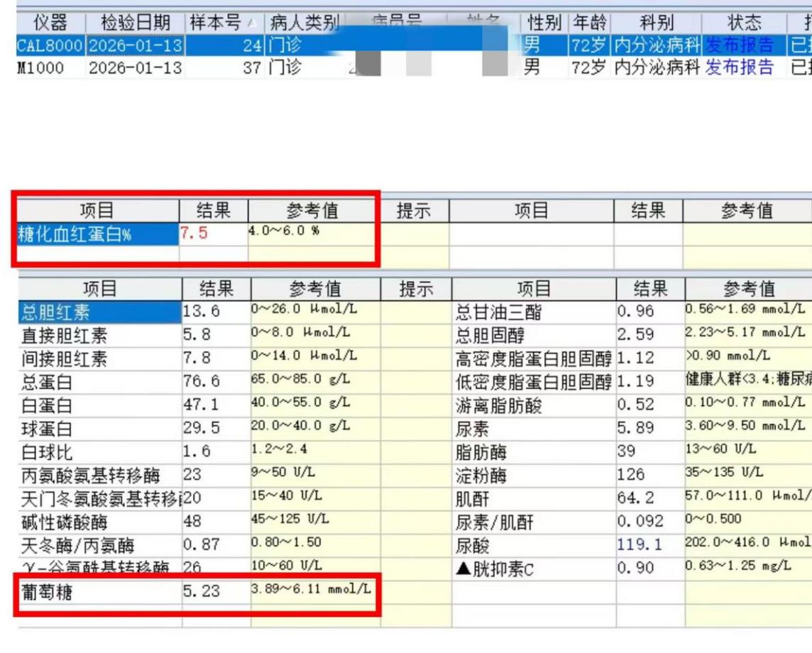812x653 pixels.
Task: Click 发布报告 status in the M1000 row
Action: coord(739,68)
